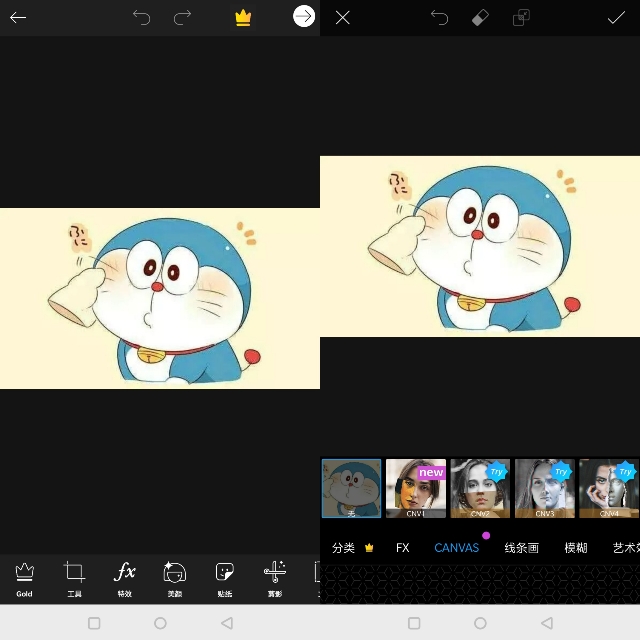Viewport: 640px width, 640px height.
Task: Tap the back triangle on left phone
Action: [227, 623]
